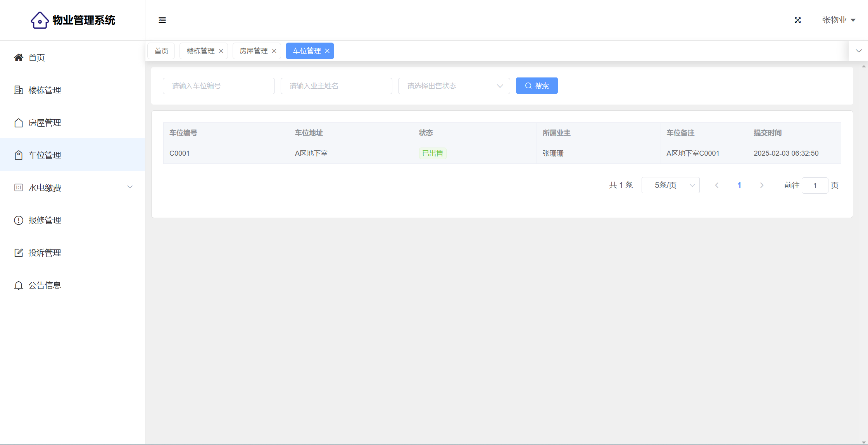Open 报修管理 from the sidebar

click(45, 220)
